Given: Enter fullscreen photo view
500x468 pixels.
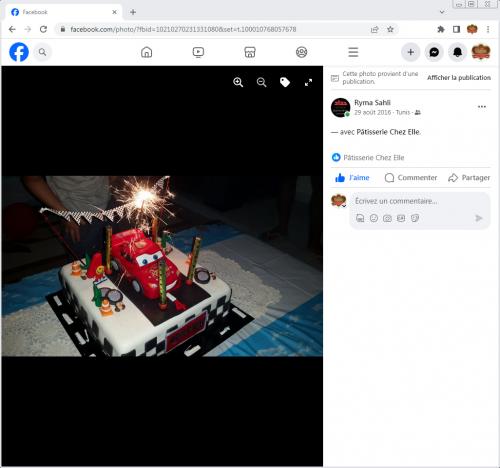Looking at the screenshot, I should coord(308,82).
